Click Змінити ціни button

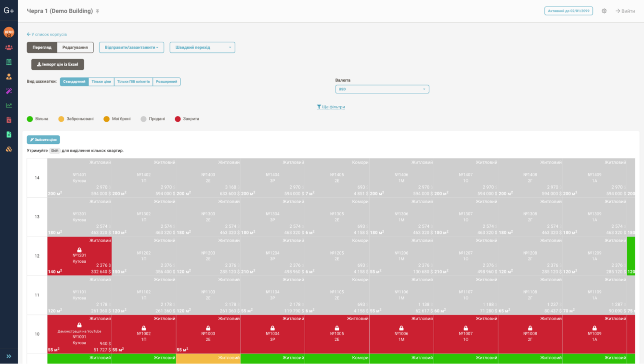43,140
